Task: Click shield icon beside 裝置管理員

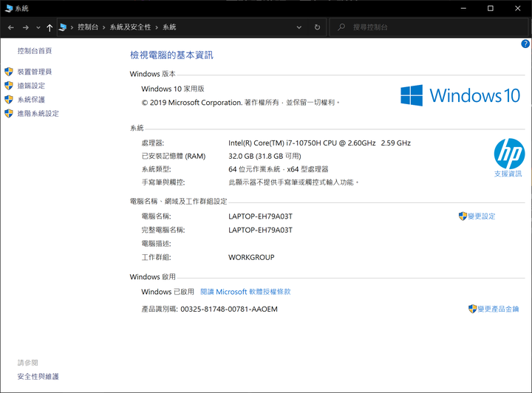Action: (9, 72)
